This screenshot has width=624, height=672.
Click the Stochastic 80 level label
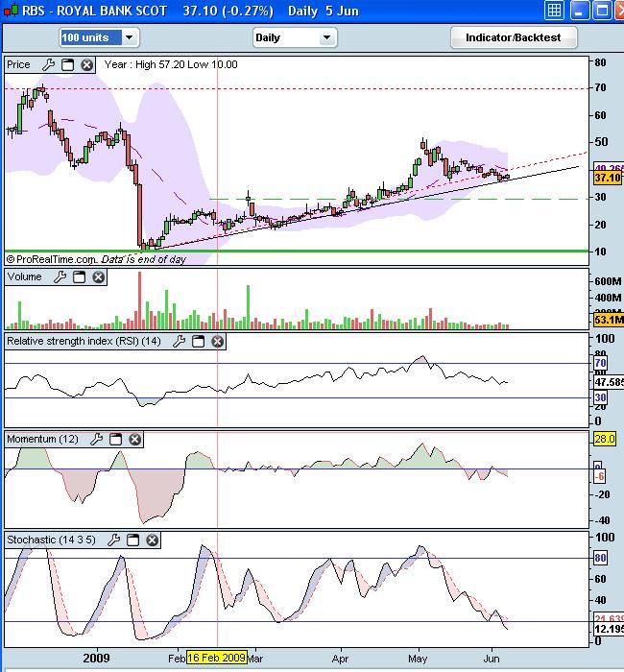[x=600, y=558]
